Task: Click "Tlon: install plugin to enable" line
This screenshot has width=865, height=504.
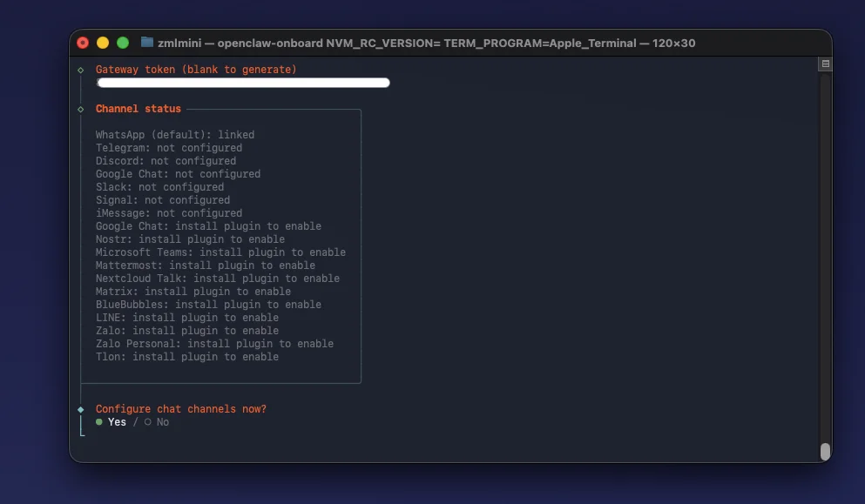Action: [x=187, y=357]
